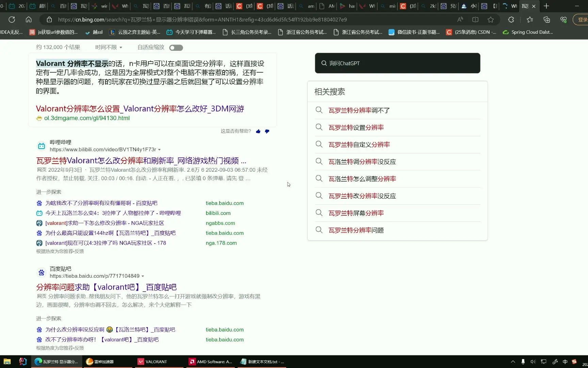The height and width of the screenshot is (368, 588).
Task: Show hidden system tray icons chevron
Action: click(x=513, y=362)
